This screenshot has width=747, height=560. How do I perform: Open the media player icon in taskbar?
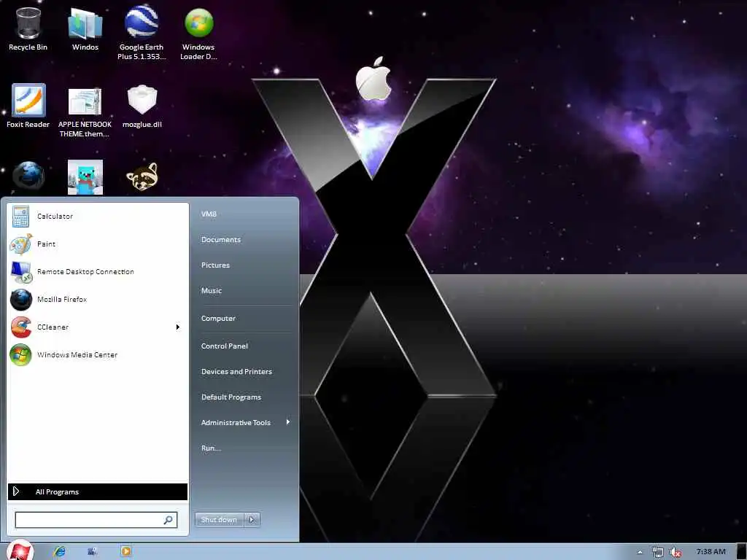click(x=125, y=551)
